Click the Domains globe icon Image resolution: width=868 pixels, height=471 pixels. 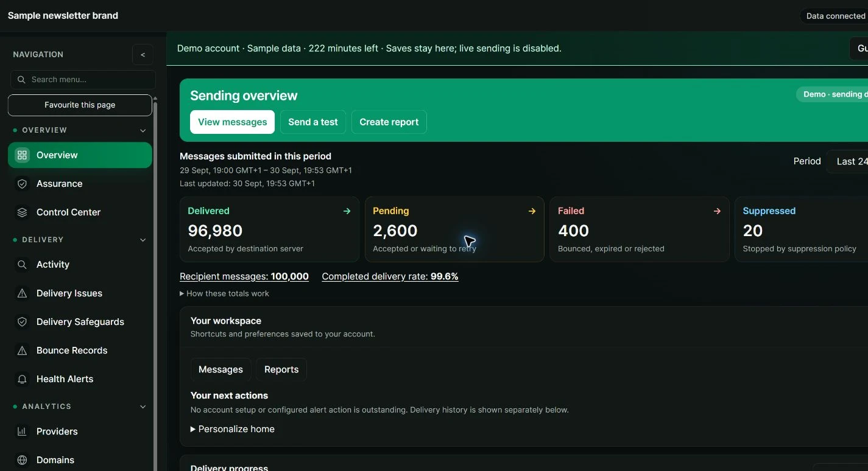[22, 460]
